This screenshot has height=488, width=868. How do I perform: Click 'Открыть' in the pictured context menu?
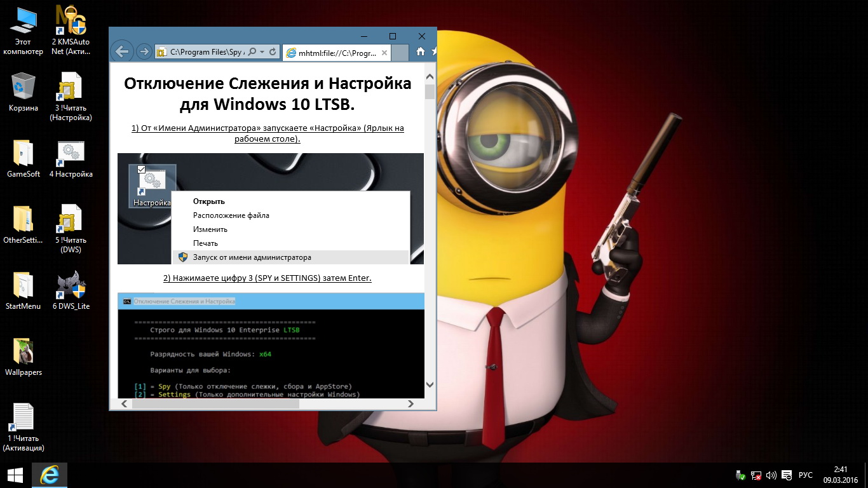click(x=209, y=201)
